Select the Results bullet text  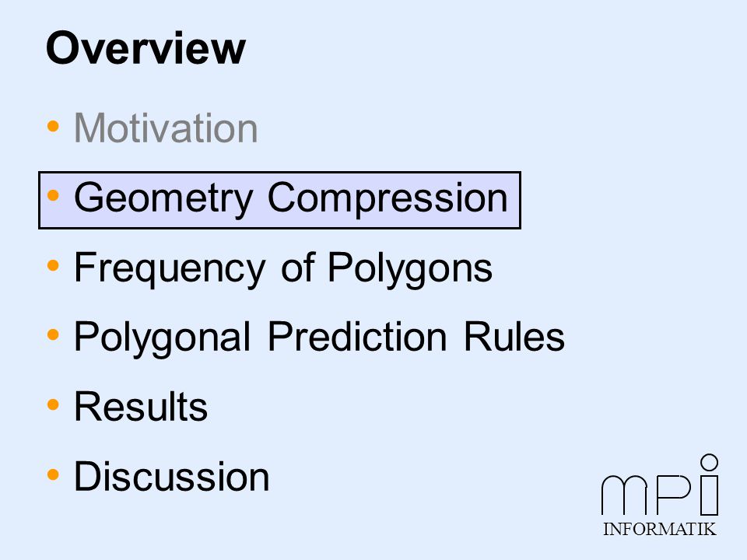coord(141,407)
